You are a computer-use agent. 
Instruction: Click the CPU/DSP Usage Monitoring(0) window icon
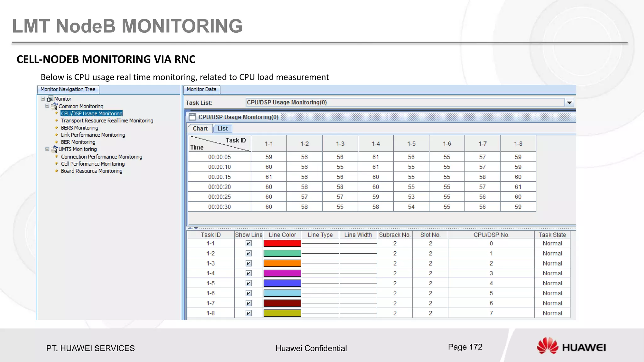click(x=192, y=117)
